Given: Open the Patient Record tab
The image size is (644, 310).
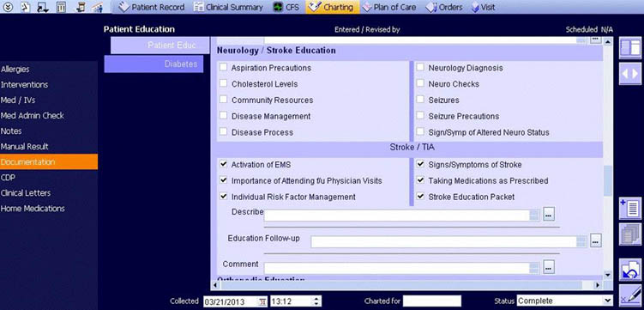Looking at the screenshot, I should point(152,7).
